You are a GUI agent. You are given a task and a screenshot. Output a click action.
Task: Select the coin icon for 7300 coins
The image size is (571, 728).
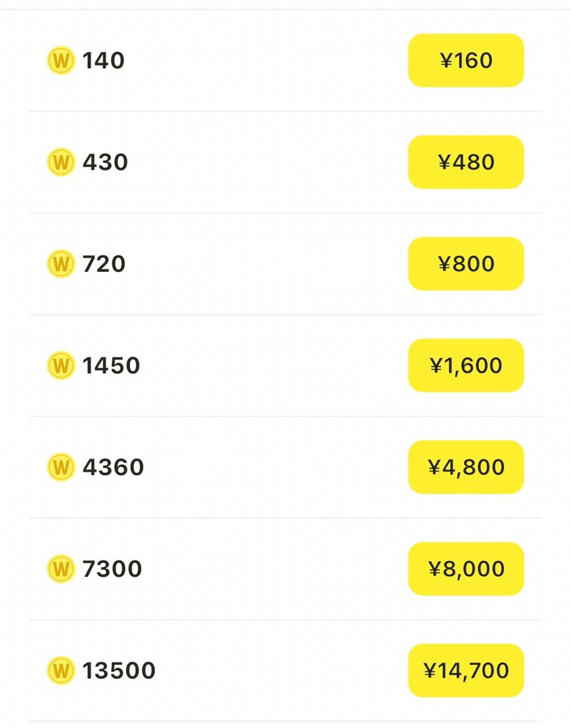61,569
